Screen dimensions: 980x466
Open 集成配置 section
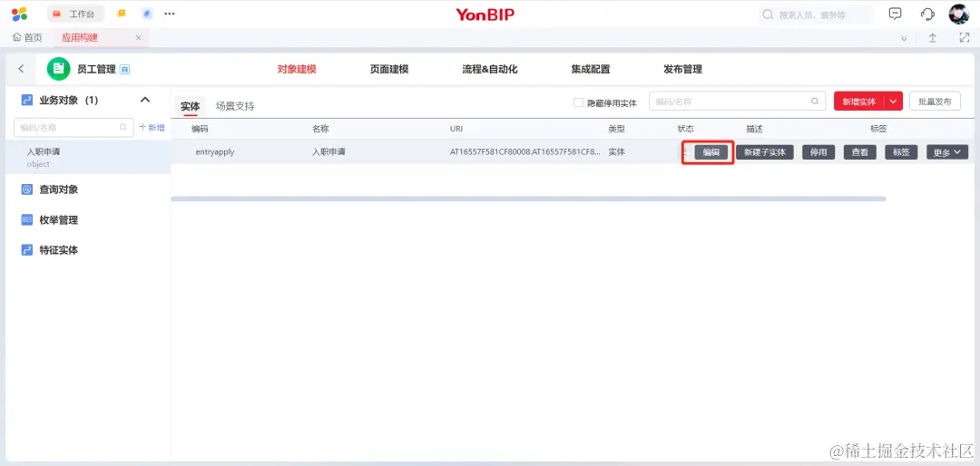(x=591, y=69)
